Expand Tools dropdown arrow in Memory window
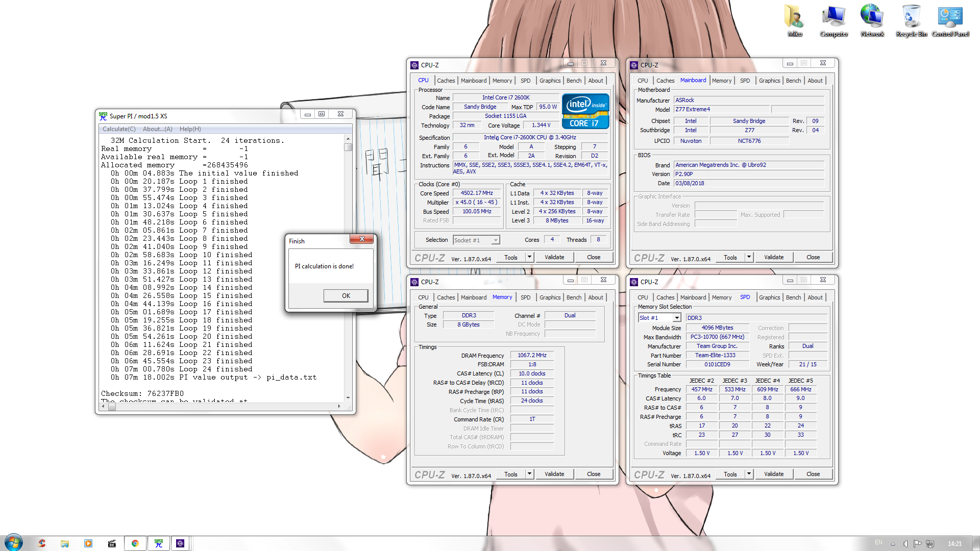 coord(529,474)
